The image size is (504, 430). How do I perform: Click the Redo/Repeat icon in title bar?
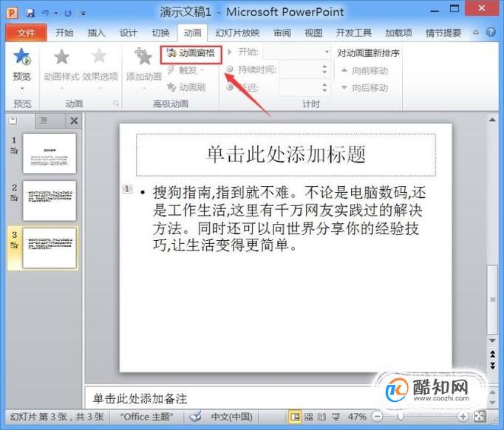tap(68, 13)
